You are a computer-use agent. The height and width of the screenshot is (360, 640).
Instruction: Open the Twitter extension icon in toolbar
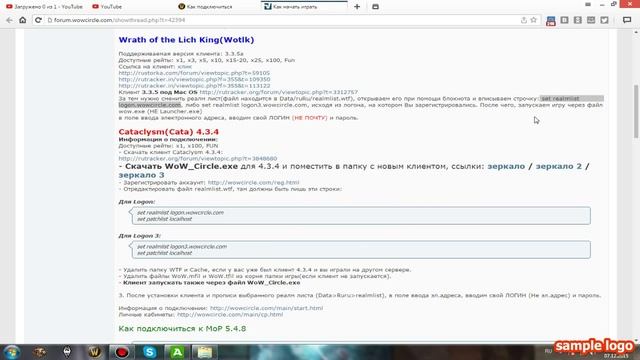[x=604, y=20]
